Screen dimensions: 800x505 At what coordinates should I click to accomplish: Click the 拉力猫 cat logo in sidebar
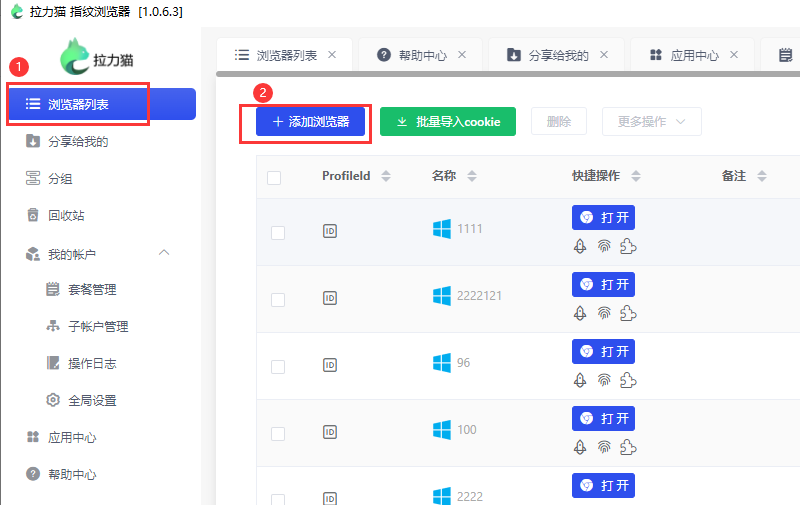point(74,57)
